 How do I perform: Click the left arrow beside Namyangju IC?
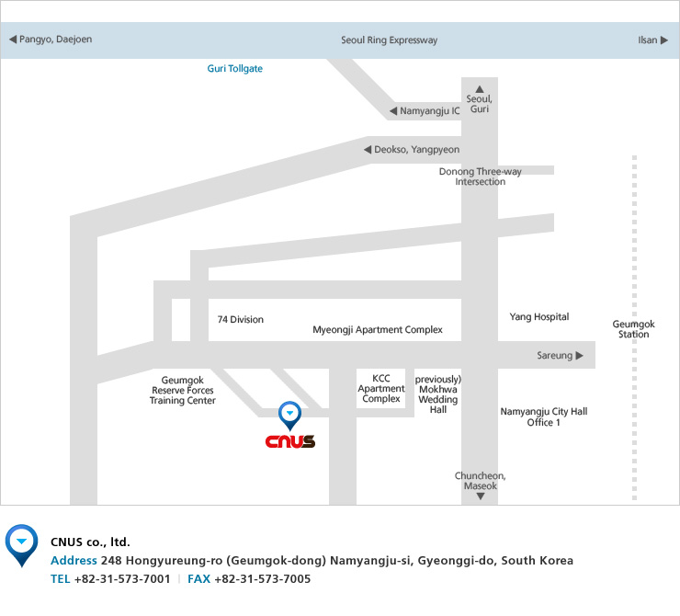click(393, 110)
